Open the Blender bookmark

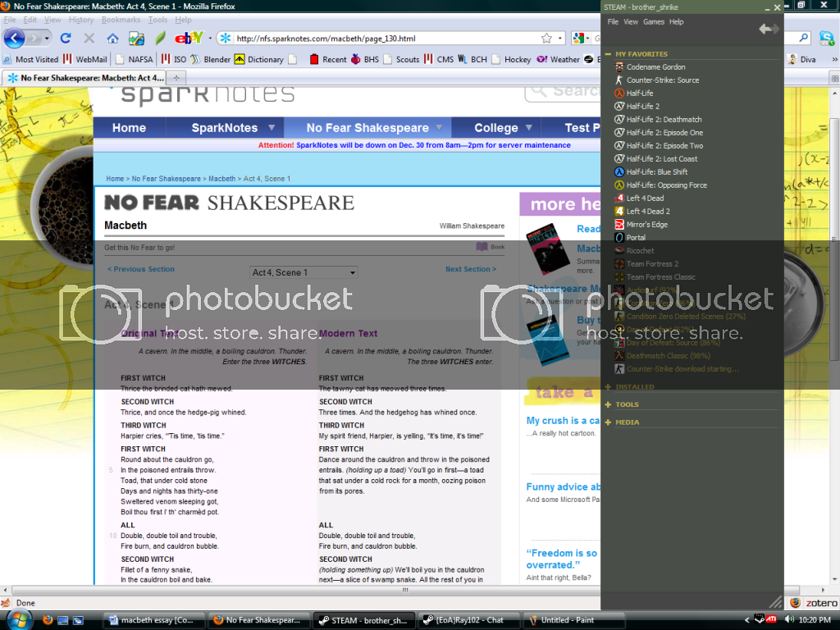pos(211,59)
